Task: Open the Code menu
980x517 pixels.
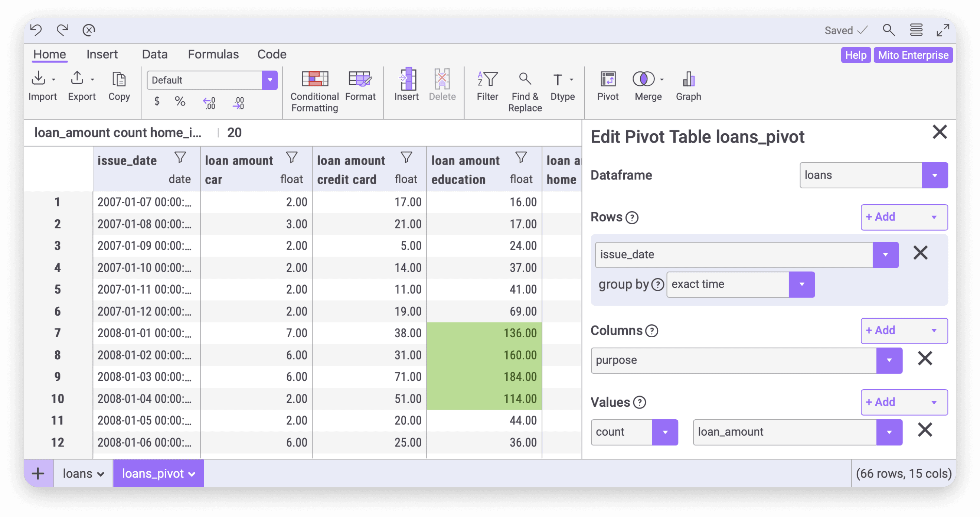Action: [272, 54]
